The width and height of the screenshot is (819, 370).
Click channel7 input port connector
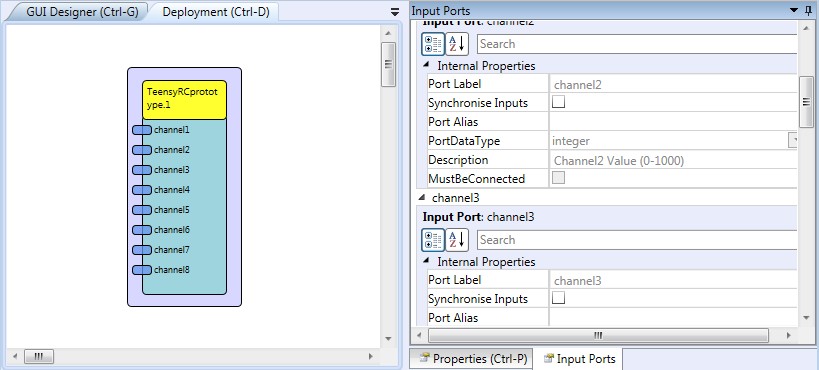coord(142,250)
